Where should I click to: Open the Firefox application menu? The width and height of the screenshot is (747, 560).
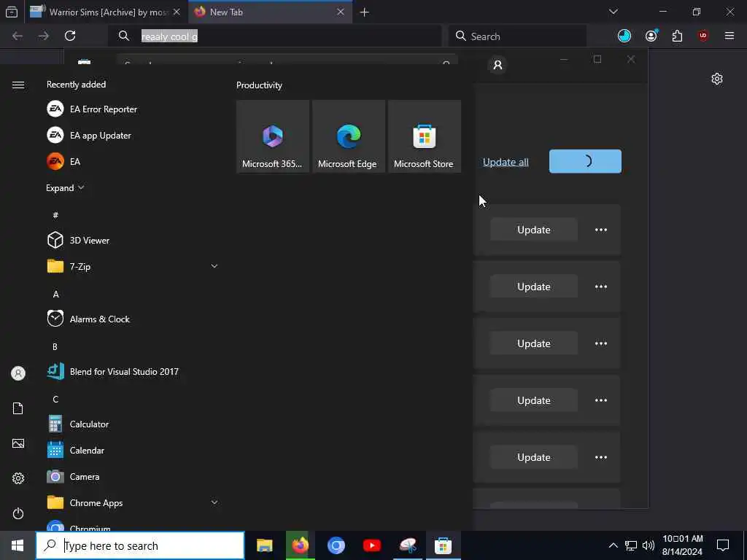(729, 36)
